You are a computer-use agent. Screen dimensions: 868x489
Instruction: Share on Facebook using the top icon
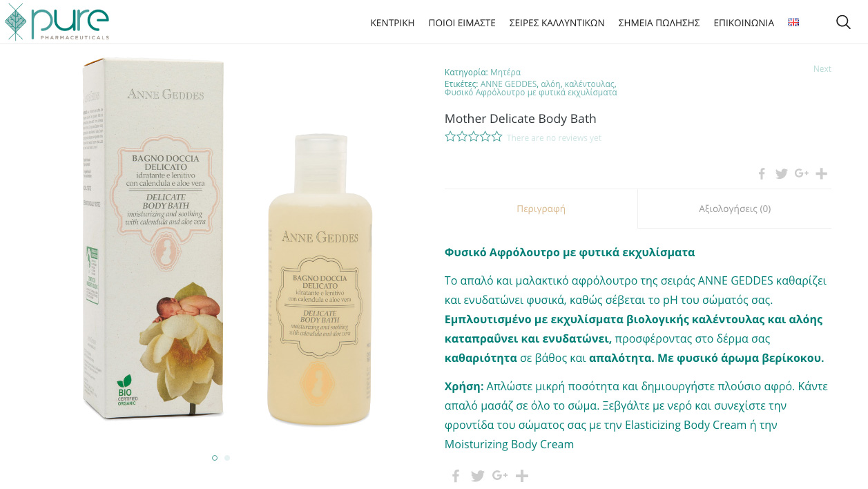tap(762, 173)
